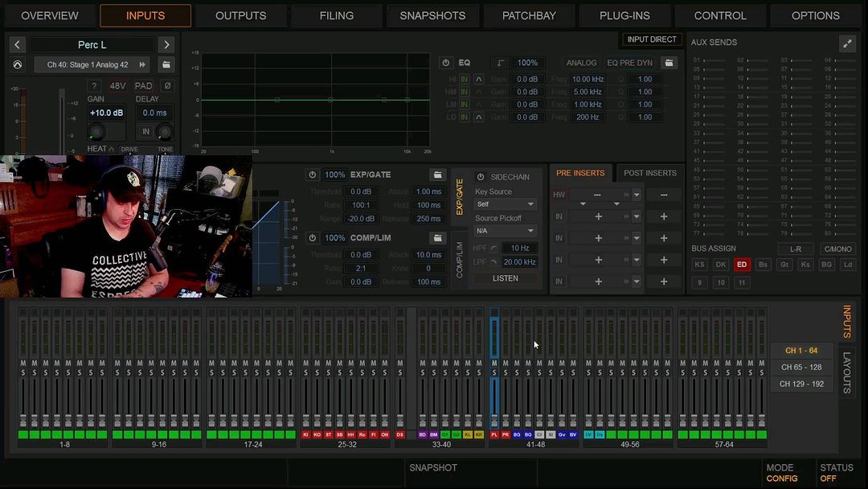Screen dimensions: 868x489
Task: Invert polarity with the Ø button
Action: pos(167,86)
